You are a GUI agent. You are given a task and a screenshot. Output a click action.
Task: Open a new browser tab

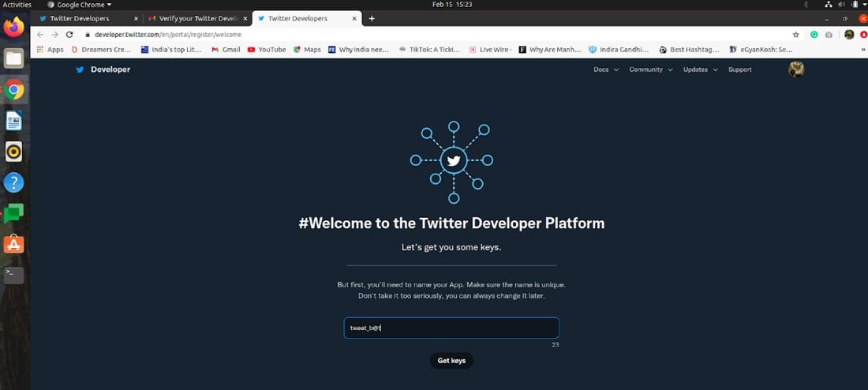pyautogui.click(x=372, y=18)
